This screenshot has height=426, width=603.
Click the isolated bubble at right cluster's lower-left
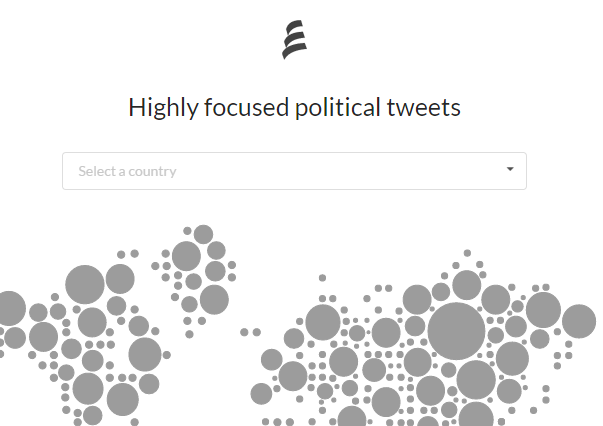[x=261, y=394]
